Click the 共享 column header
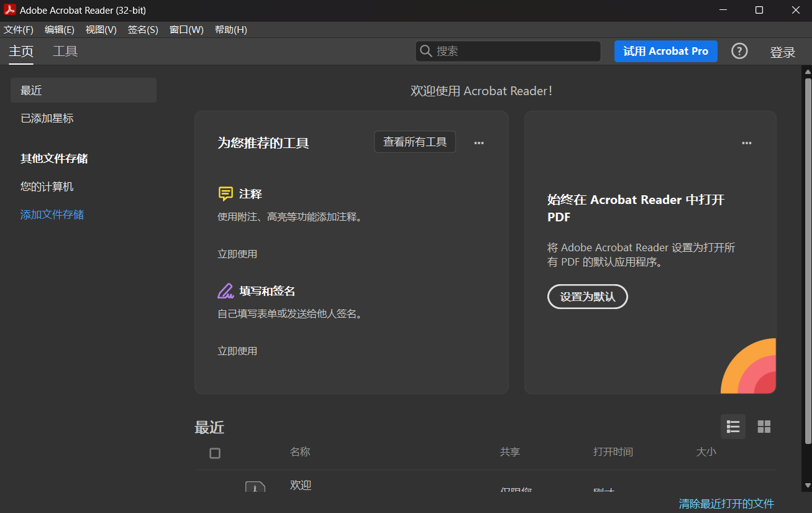The width and height of the screenshot is (812, 513). pos(510,452)
